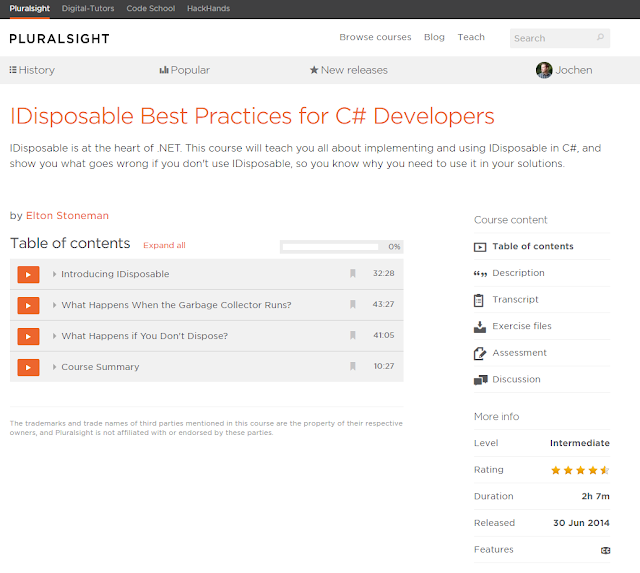Click the 2h 7m duration value
Screen dimensions: 640x573
596,496
